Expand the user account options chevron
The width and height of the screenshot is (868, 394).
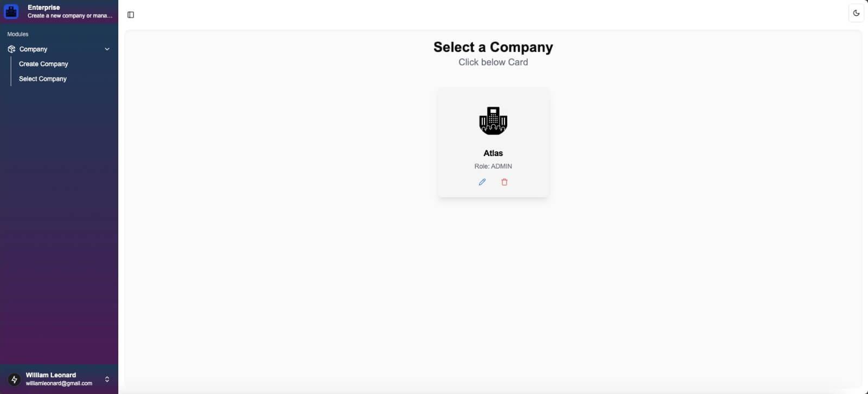tap(107, 378)
